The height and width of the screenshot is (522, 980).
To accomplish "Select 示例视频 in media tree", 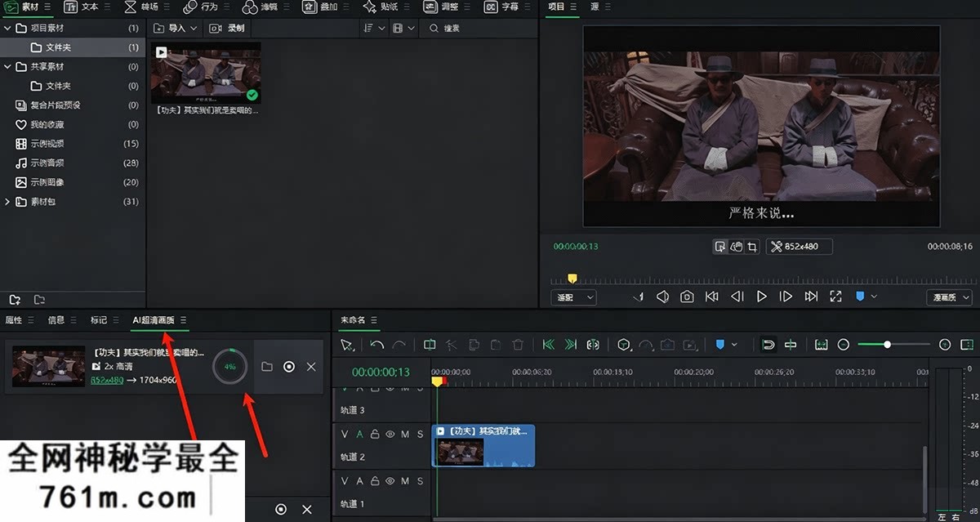I will click(47, 144).
